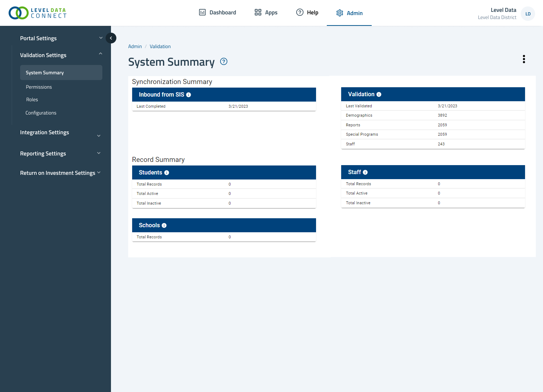Click the Admin gear icon
Viewport: 543px width, 392px height.
click(340, 13)
